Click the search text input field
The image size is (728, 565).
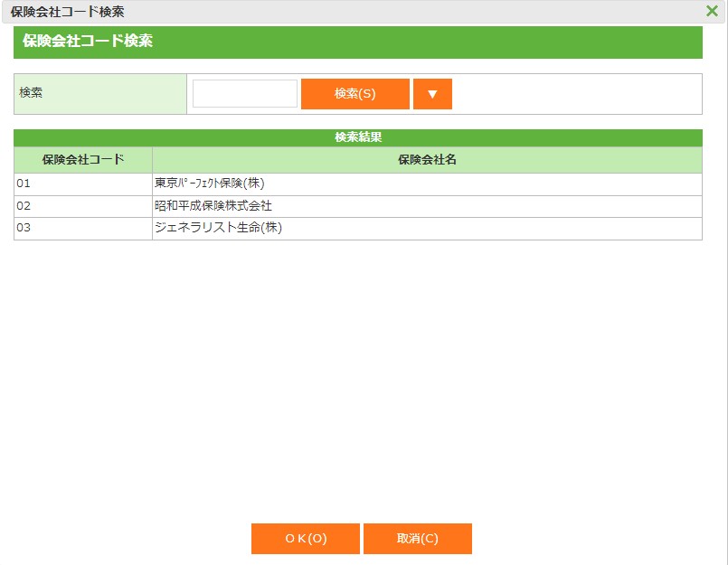(x=245, y=93)
